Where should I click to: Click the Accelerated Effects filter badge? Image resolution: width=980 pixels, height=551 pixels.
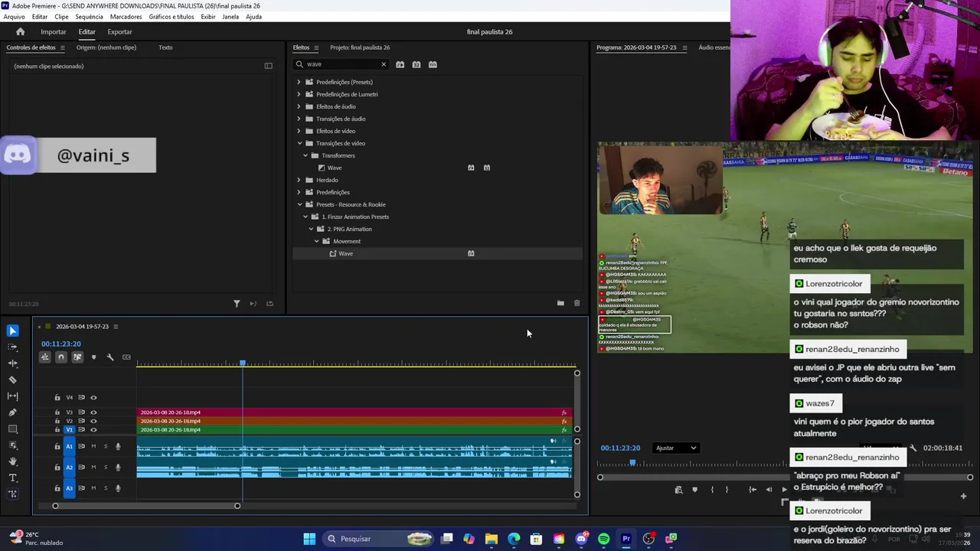click(400, 64)
